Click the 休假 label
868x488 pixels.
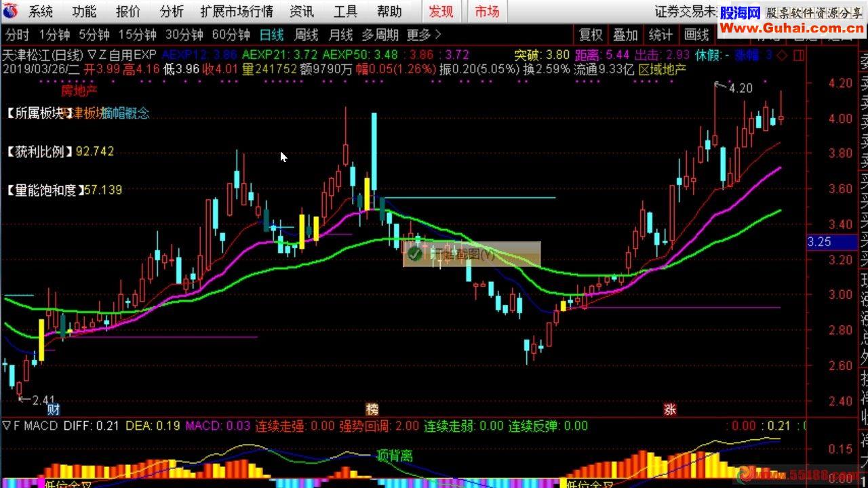tap(709, 55)
